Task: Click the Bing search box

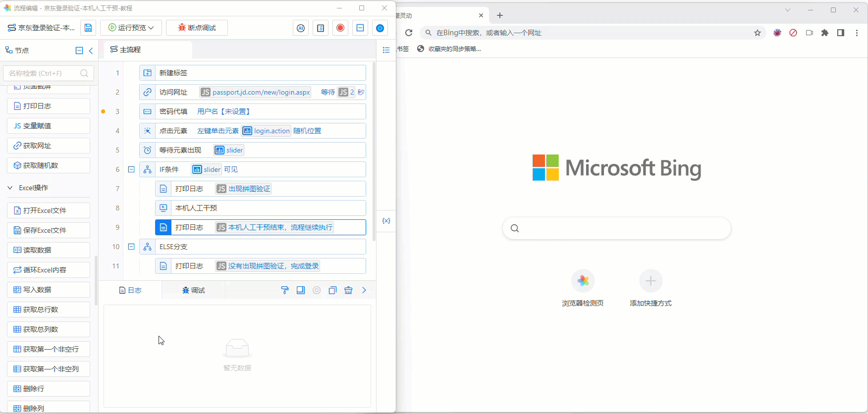Action: (617, 228)
